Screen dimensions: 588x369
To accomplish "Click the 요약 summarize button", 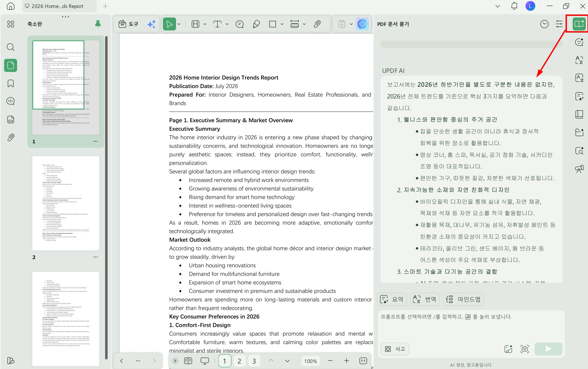I will point(392,299).
